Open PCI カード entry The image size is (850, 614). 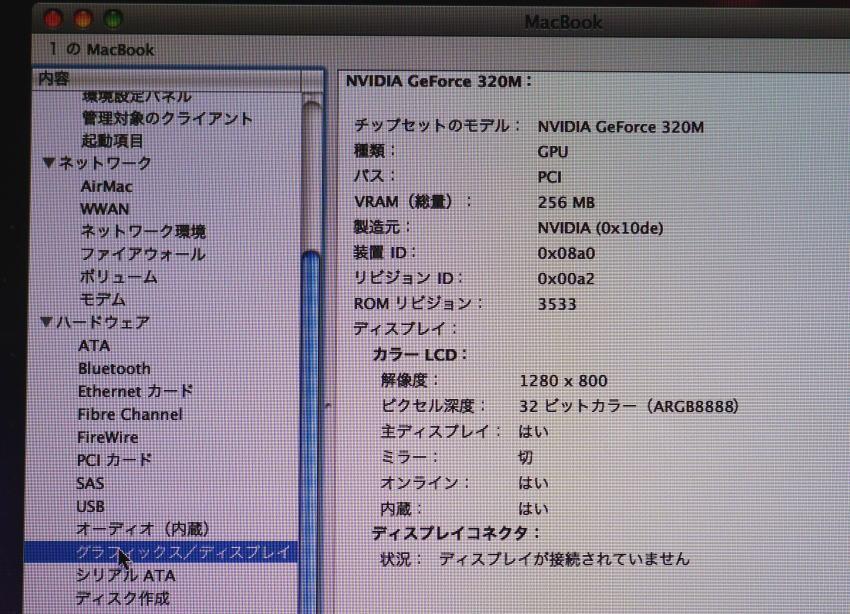pos(114,460)
